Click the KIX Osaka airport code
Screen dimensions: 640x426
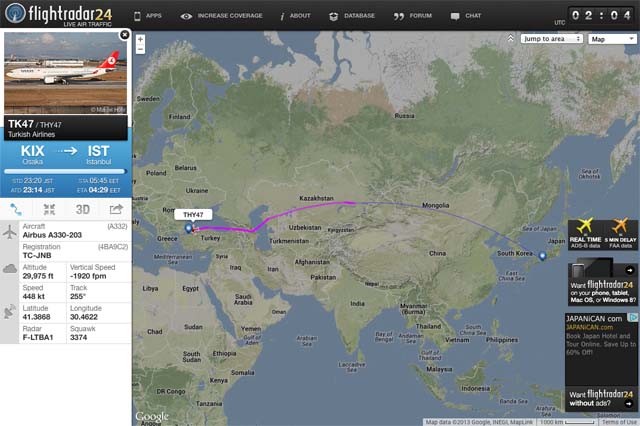[33, 151]
